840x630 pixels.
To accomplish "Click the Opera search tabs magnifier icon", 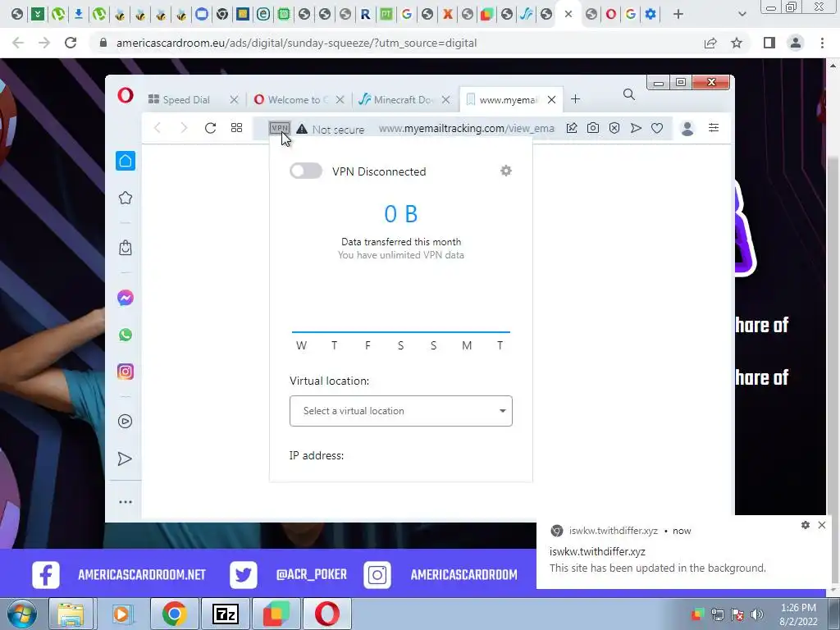I will click(629, 95).
